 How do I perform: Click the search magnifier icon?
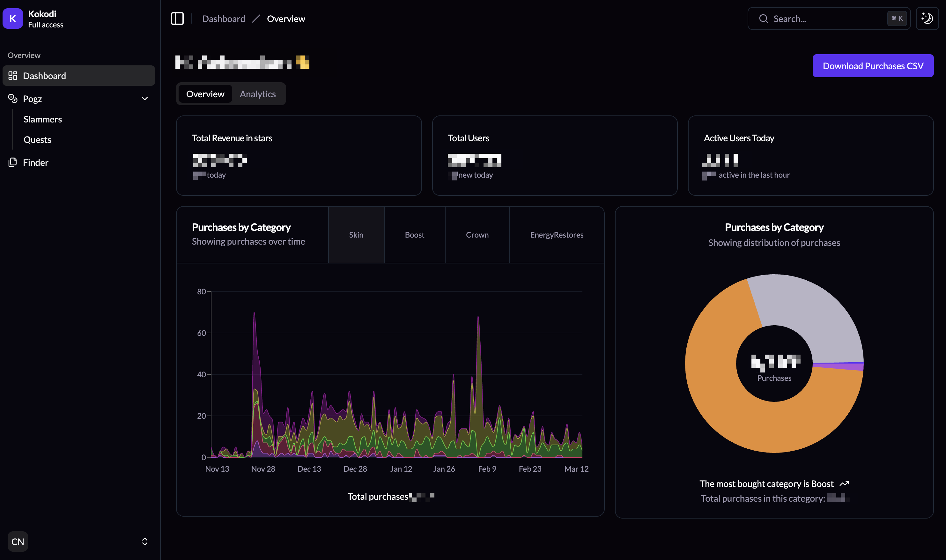coord(763,18)
